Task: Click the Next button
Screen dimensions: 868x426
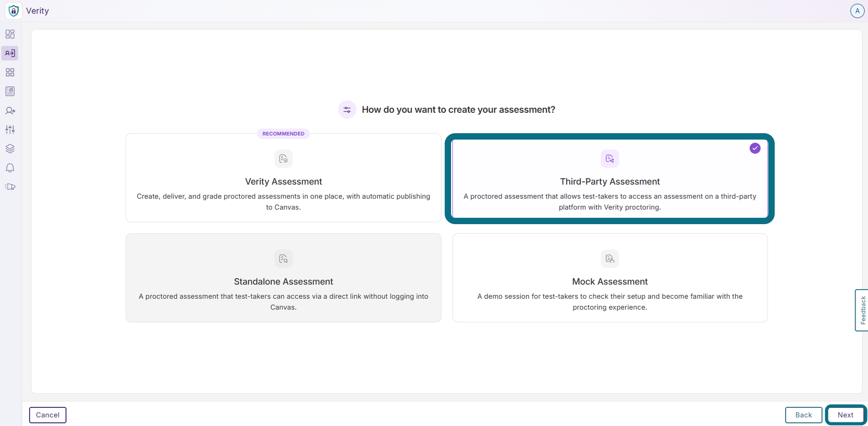Action: (846, 415)
